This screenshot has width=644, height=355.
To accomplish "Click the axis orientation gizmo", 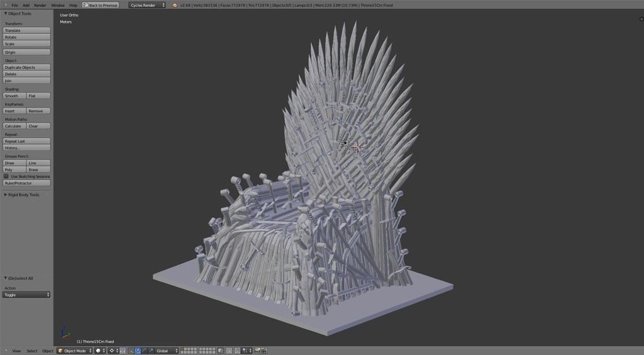I will click(65, 333).
